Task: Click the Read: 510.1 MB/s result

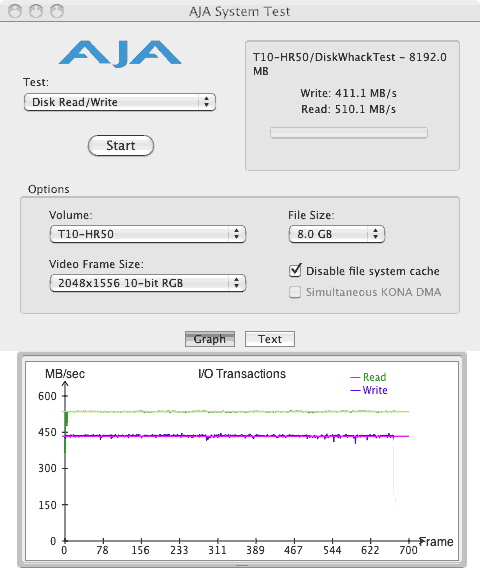Action: [x=348, y=109]
